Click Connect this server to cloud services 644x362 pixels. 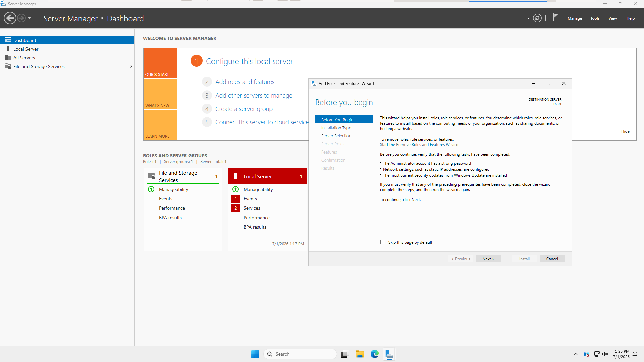262,122
